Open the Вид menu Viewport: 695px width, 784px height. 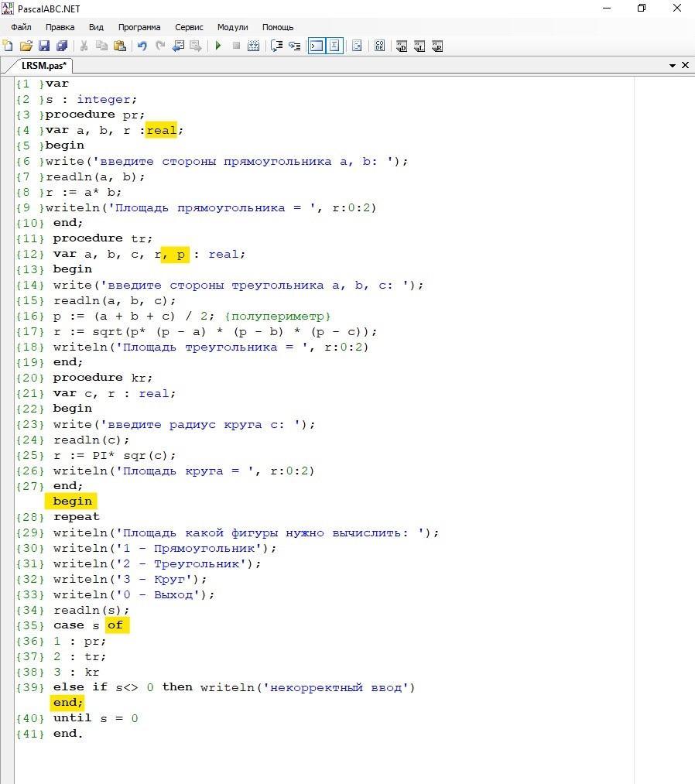(96, 27)
